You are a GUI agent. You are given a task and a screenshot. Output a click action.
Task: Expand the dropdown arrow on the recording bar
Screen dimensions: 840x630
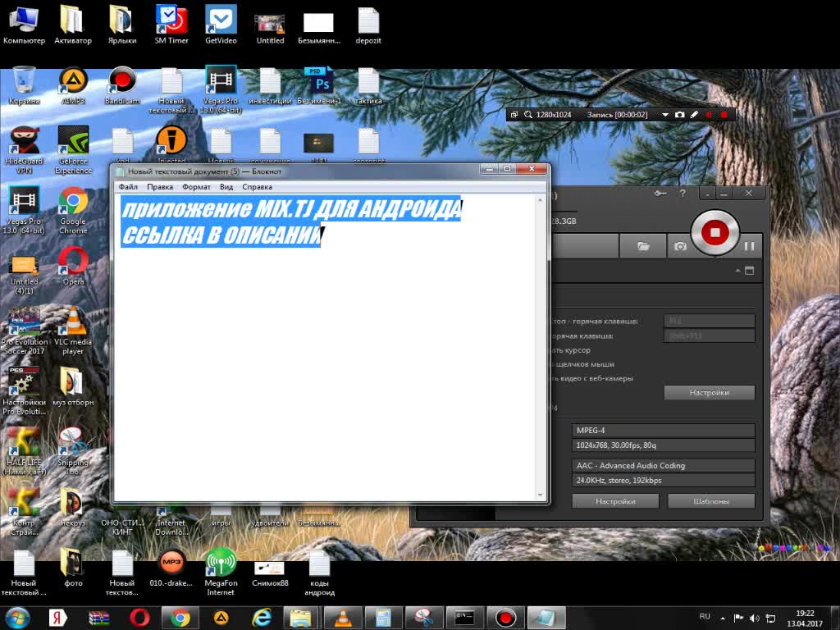click(665, 115)
